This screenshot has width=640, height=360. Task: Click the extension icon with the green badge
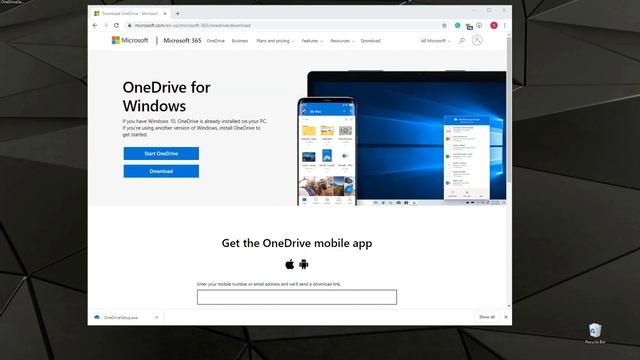(469, 26)
